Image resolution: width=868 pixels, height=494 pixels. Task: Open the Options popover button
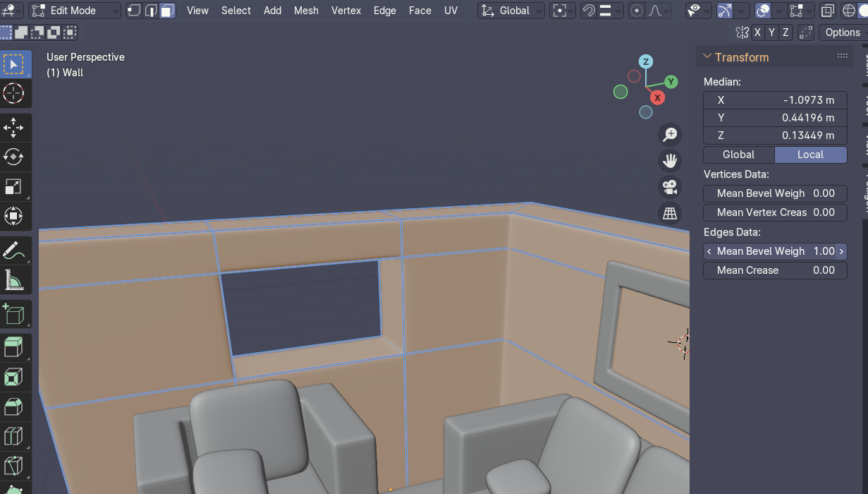(843, 32)
